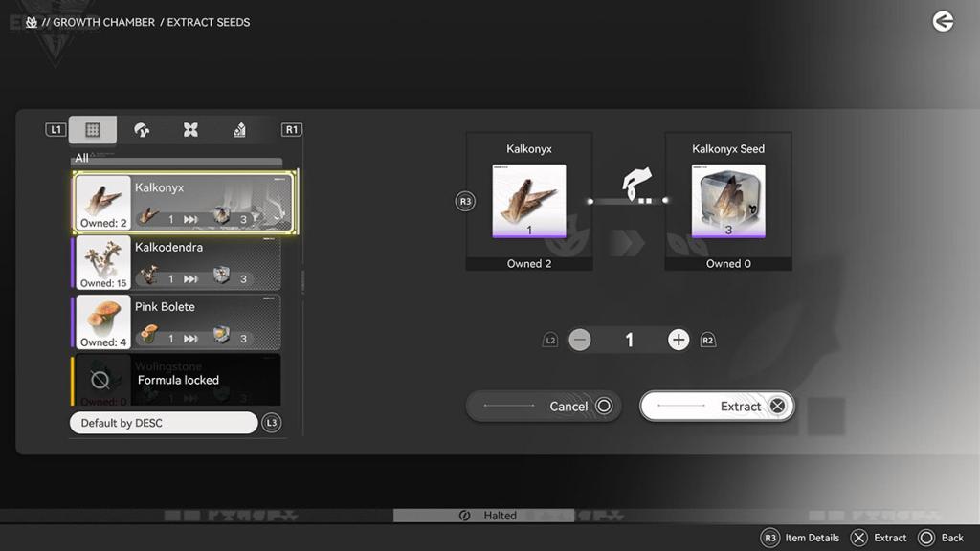Select Kalkodendra from the seed list

tap(176, 263)
